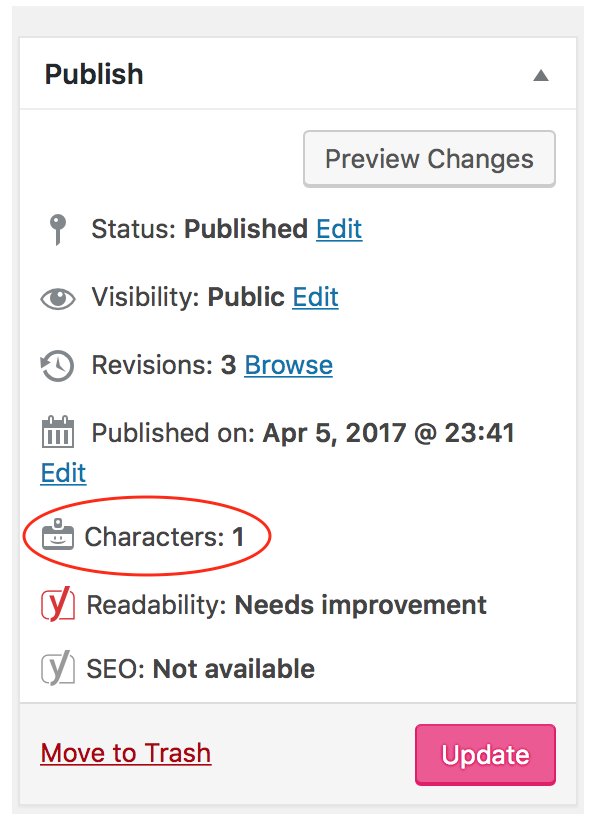The height and width of the screenshot is (821, 594).
Task: Edit the published date
Action: click(63, 473)
